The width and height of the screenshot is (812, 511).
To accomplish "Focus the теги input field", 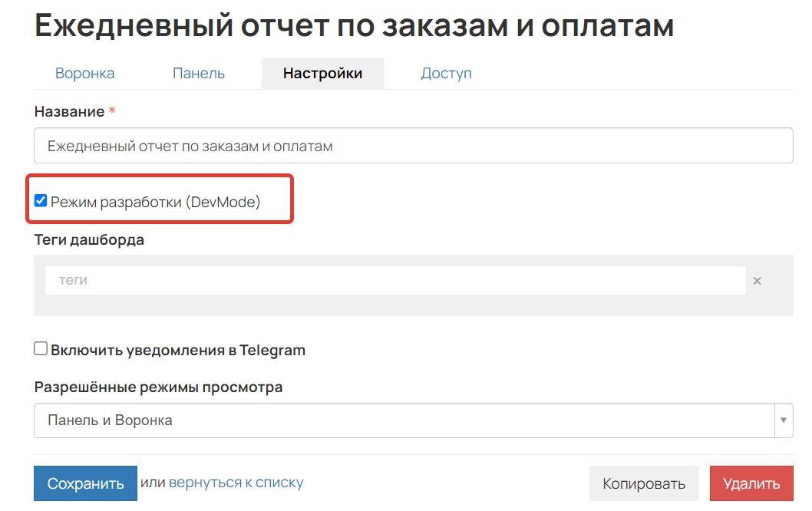I will (395, 281).
